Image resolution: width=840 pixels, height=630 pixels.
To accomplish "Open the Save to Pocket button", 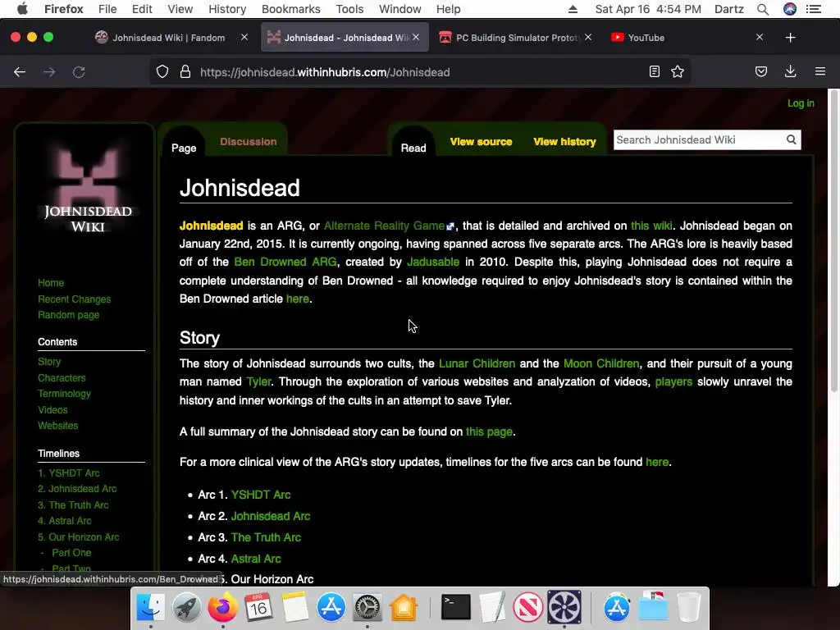I will pyautogui.click(x=761, y=72).
